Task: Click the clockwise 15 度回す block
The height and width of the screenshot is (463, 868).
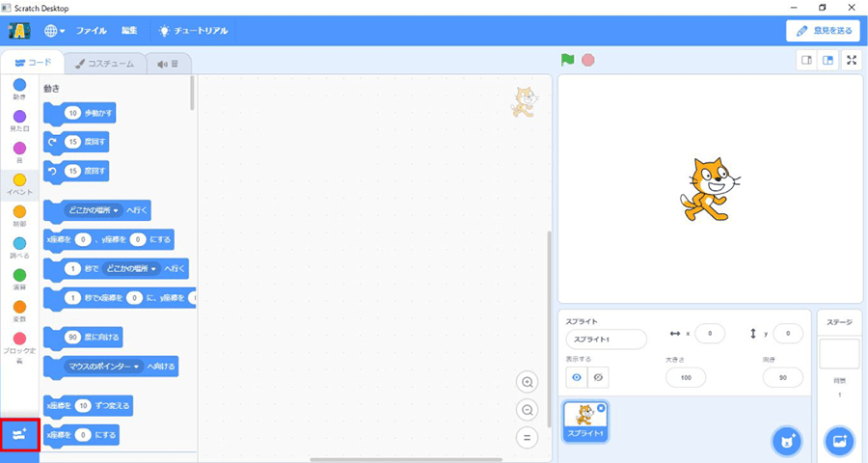Action: 76,143
